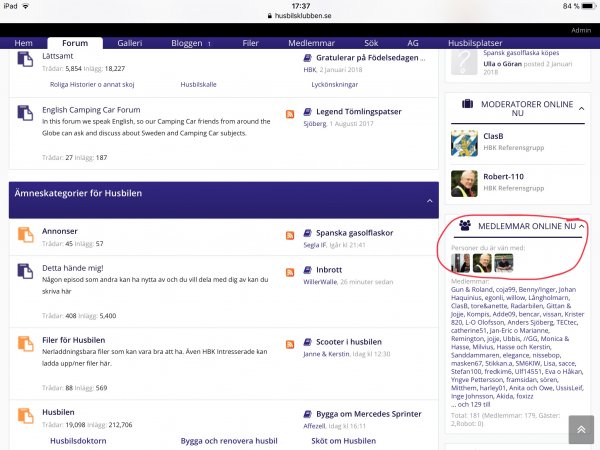Click ClasB's moderator avatar
Image resolution: width=600 pixels, height=450 pixels.
pyautogui.click(x=464, y=142)
